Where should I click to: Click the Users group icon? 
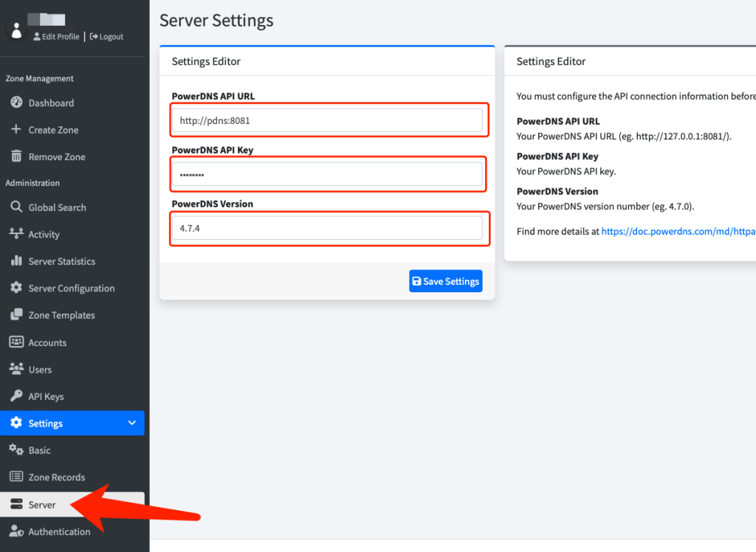pyautogui.click(x=16, y=369)
